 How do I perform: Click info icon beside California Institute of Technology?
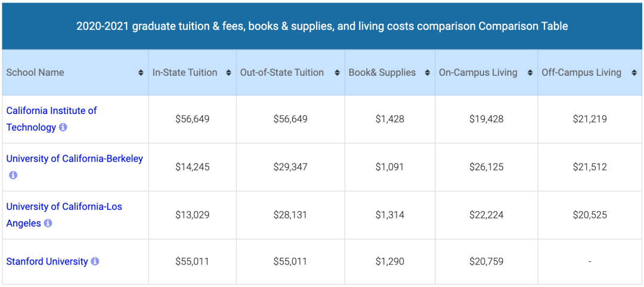(x=63, y=128)
